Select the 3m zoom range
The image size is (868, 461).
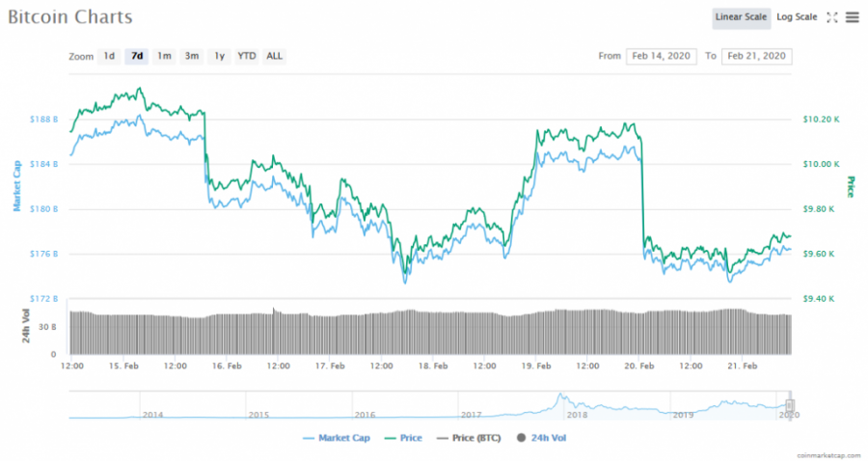192,56
